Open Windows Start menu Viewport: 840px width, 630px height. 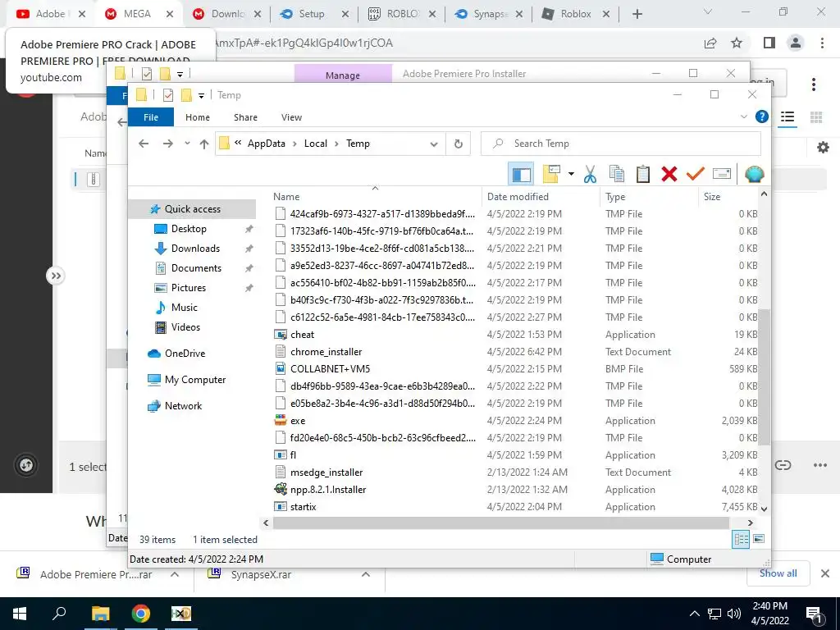click(20, 614)
